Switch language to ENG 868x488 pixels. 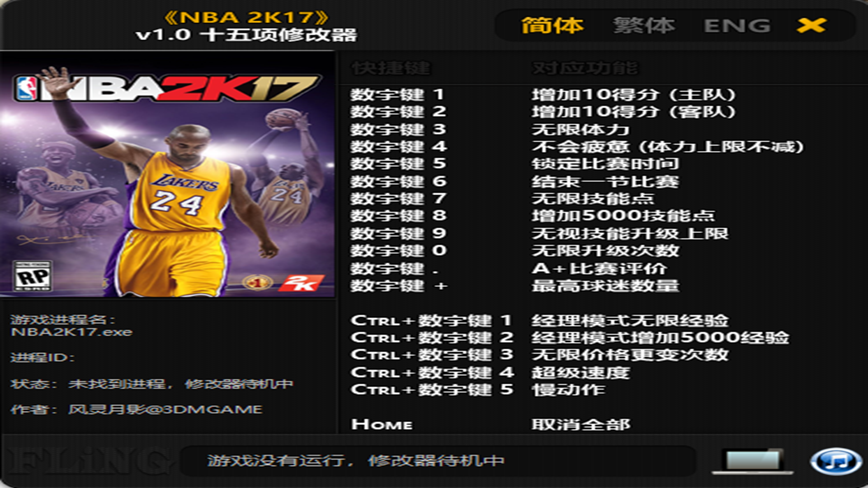point(737,25)
